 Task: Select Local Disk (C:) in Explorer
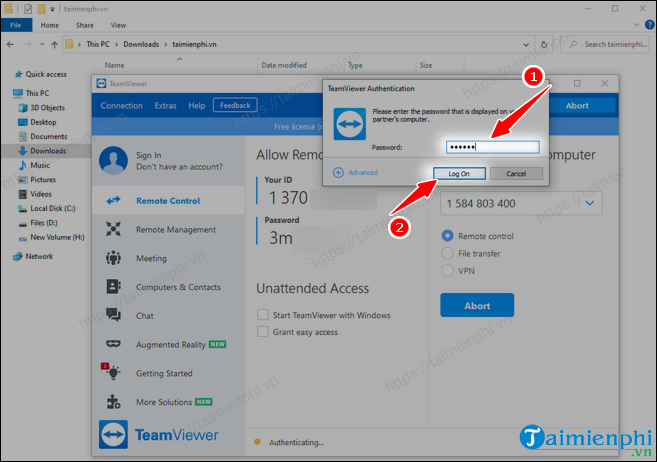(x=52, y=208)
